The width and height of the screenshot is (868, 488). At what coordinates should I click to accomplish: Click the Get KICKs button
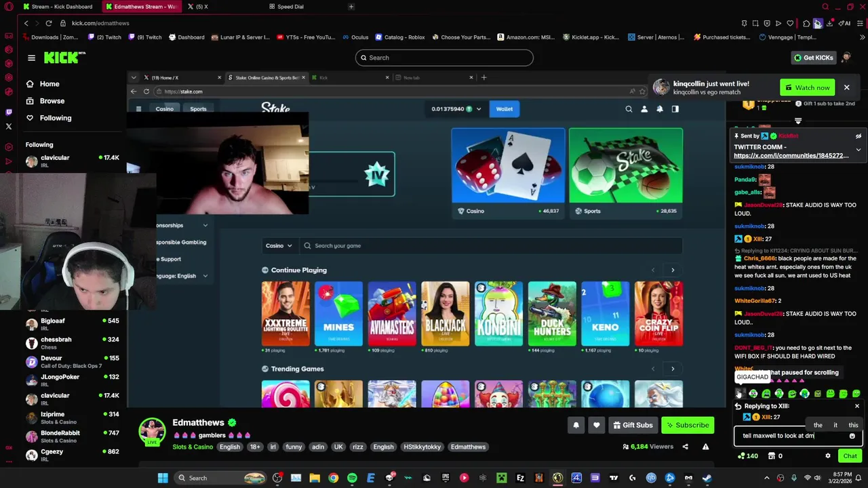point(813,58)
